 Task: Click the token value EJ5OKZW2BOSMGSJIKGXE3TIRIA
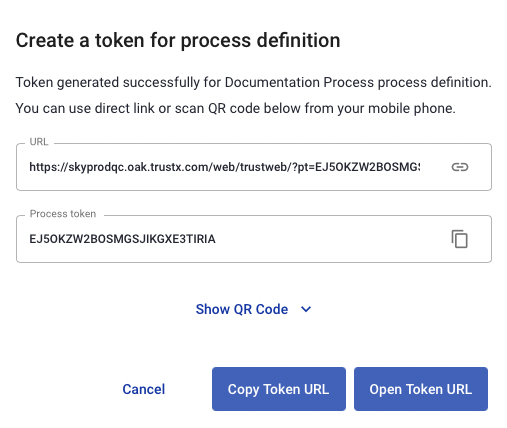(122, 239)
